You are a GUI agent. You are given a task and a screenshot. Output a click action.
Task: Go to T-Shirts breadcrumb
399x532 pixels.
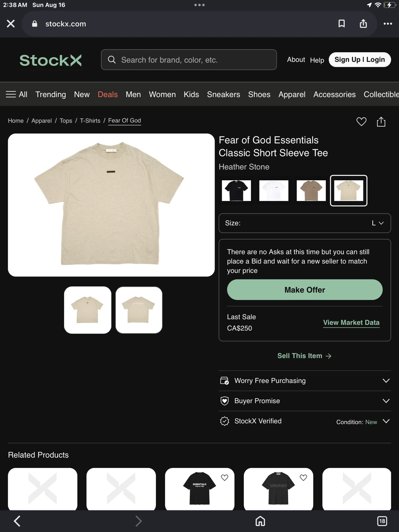[90, 121]
